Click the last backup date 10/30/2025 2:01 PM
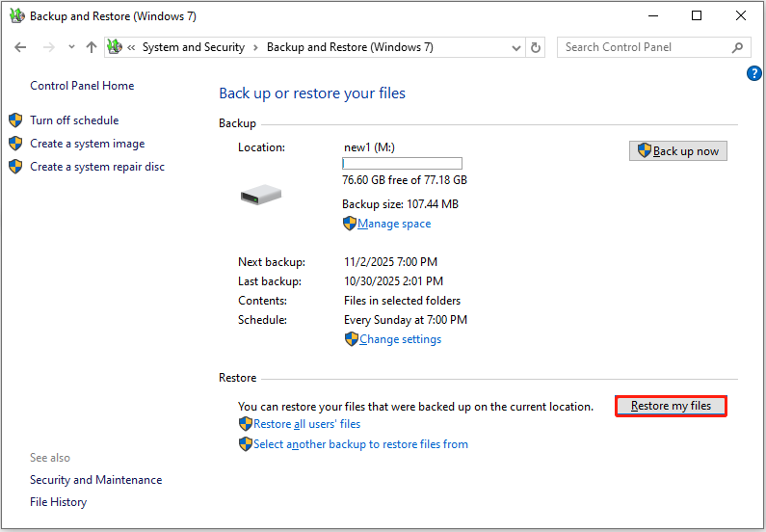The height and width of the screenshot is (532, 766). click(x=393, y=281)
